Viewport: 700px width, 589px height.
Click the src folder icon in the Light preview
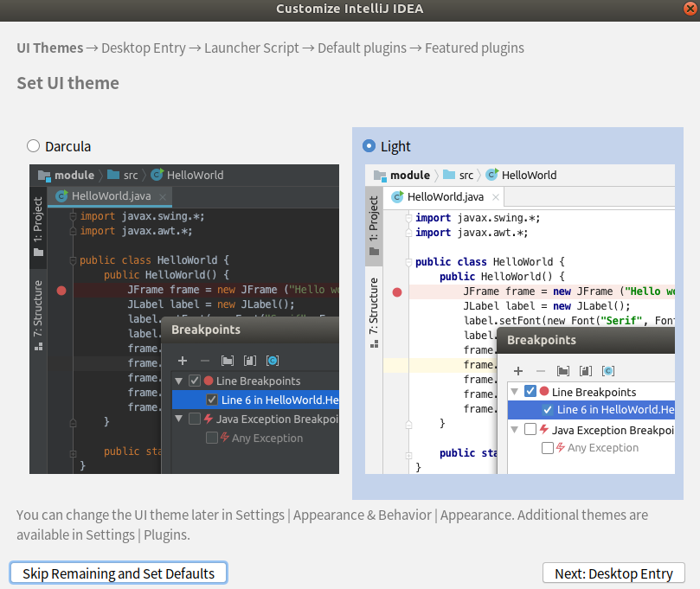pos(449,175)
